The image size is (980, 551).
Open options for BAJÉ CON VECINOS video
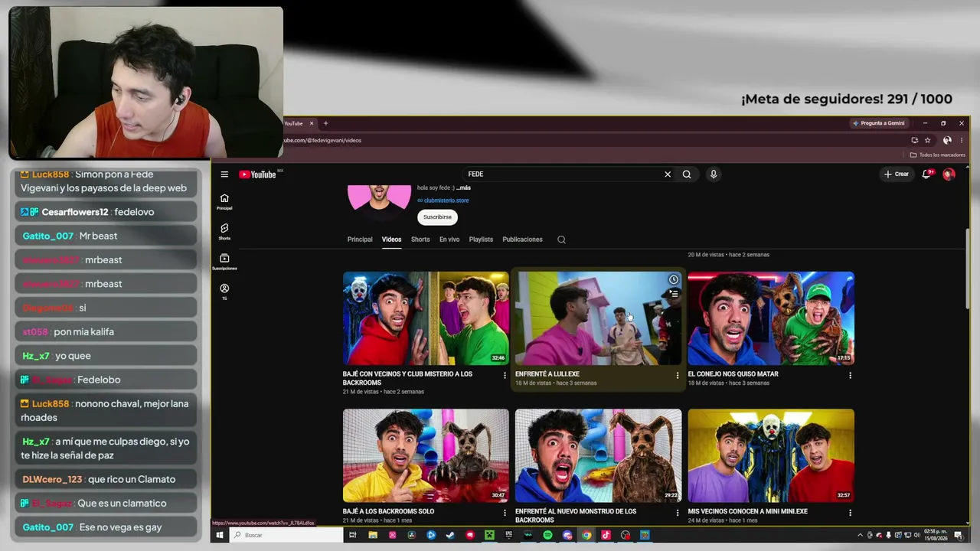pos(505,376)
